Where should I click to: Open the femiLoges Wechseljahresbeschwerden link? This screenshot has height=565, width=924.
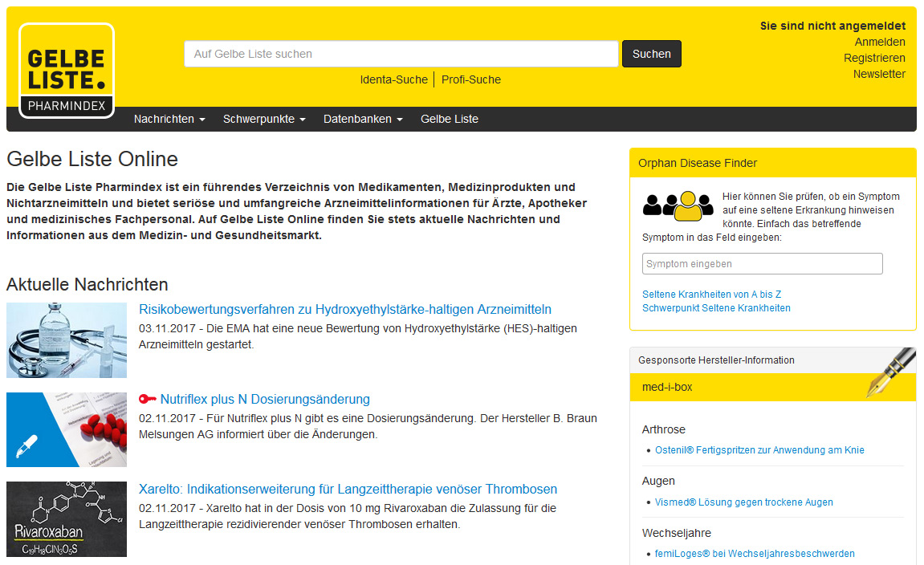[x=755, y=554]
